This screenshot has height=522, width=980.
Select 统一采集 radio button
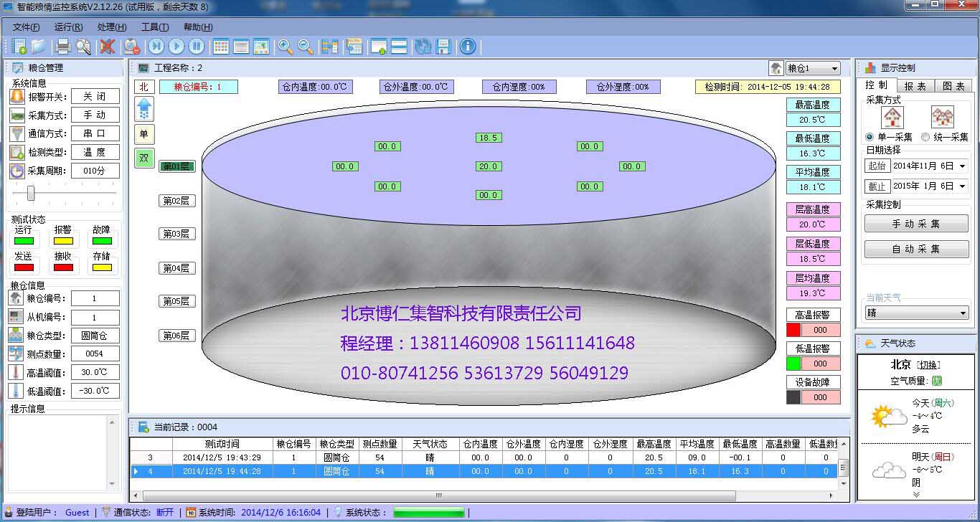925,137
